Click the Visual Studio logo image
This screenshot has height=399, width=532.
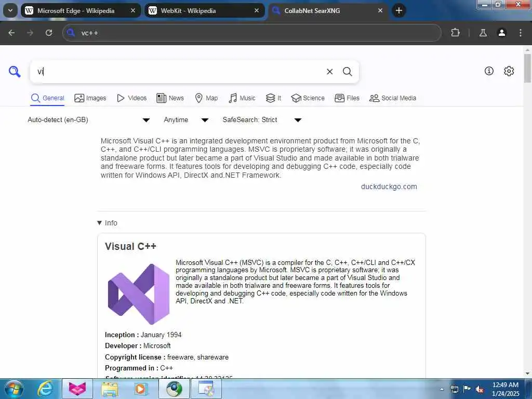click(x=138, y=294)
